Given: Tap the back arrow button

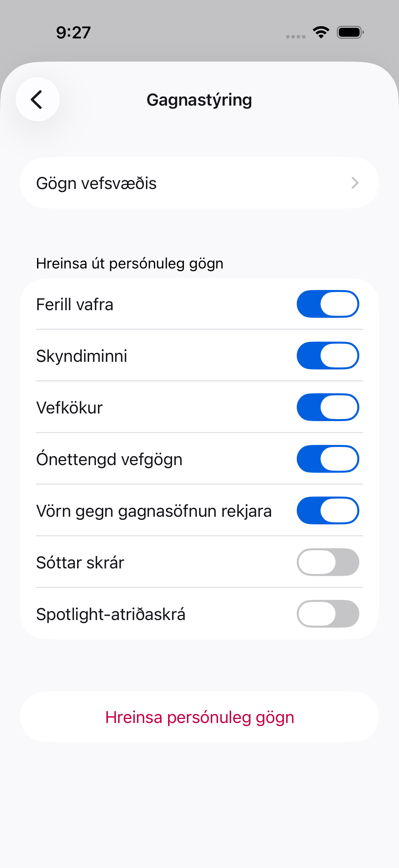Looking at the screenshot, I should 38,99.
